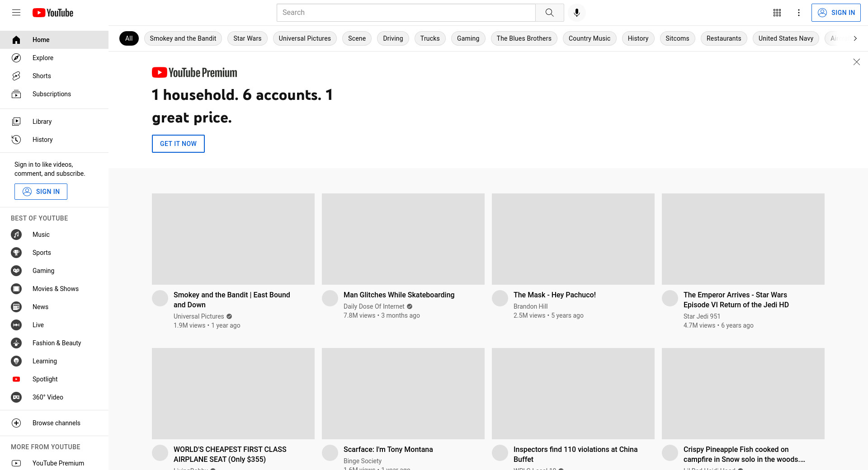Select the History filter chip
The image size is (868, 470).
coord(638,38)
